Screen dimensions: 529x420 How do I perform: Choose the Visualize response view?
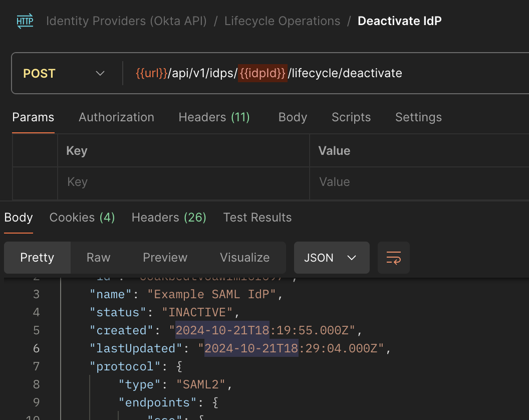pyautogui.click(x=244, y=258)
